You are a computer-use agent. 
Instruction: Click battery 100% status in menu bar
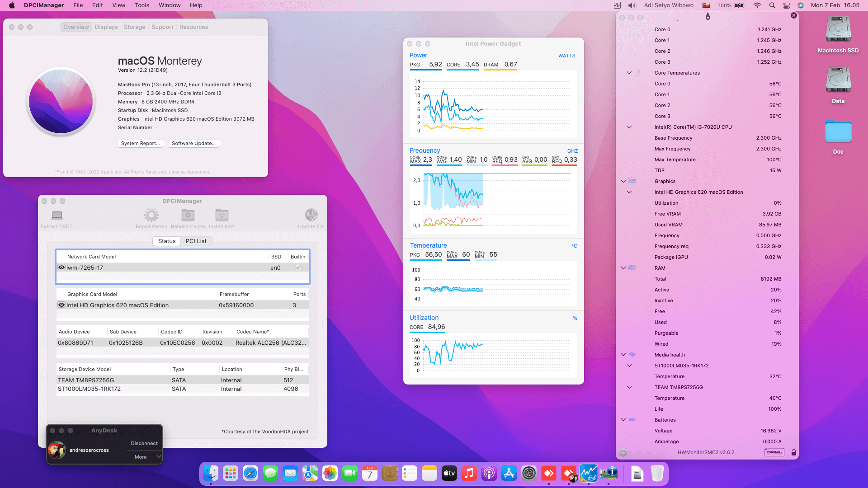tap(731, 5)
